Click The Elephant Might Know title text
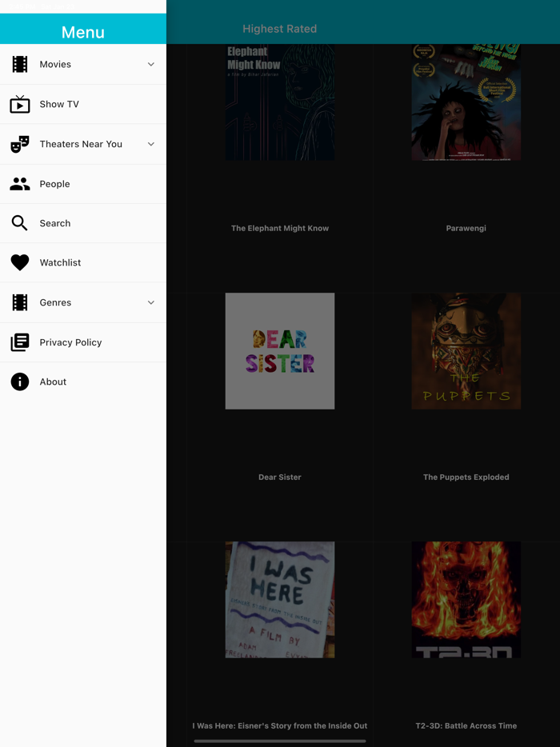 [x=280, y=228]
